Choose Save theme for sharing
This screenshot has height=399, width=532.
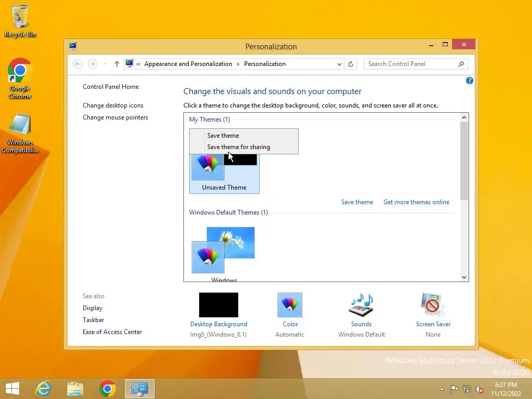244,147
